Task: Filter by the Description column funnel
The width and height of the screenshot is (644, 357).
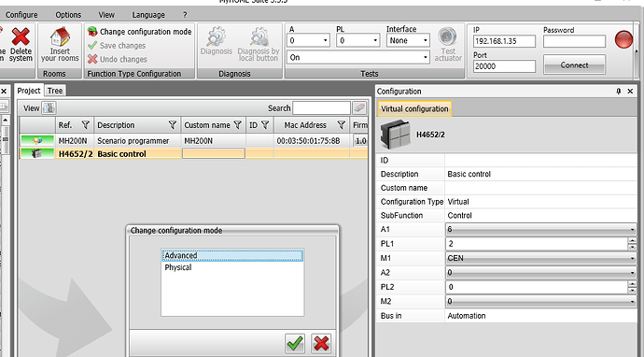Action: point(173,124)
